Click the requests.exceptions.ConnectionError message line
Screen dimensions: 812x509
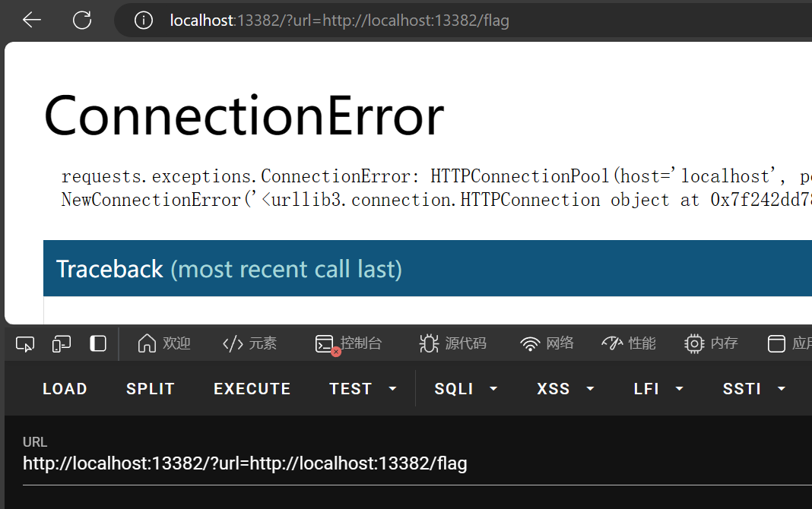click(x=436, y=176)
